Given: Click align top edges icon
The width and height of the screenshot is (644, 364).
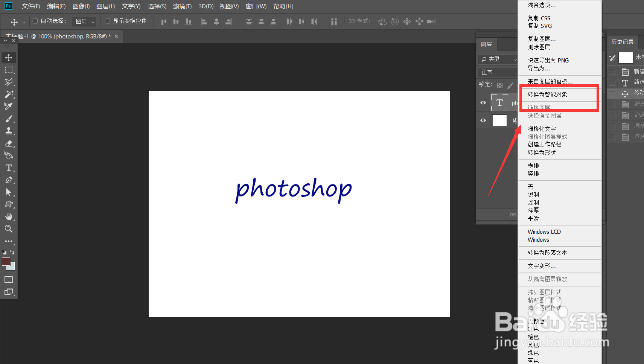Looking at the screenshot, I should (x=164, y=21).
